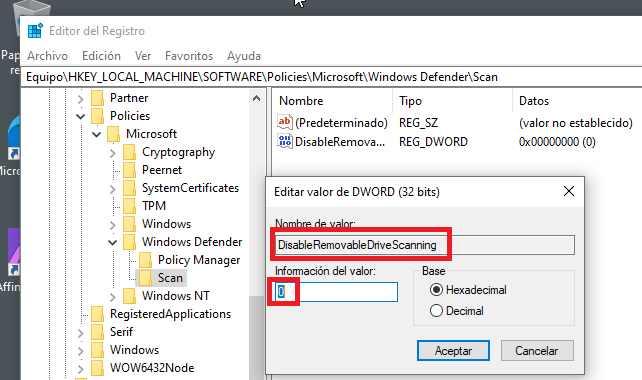This screenshot has width=642, height=380.
Task: Select the Windows key below Serif
Action: point(134,350)
